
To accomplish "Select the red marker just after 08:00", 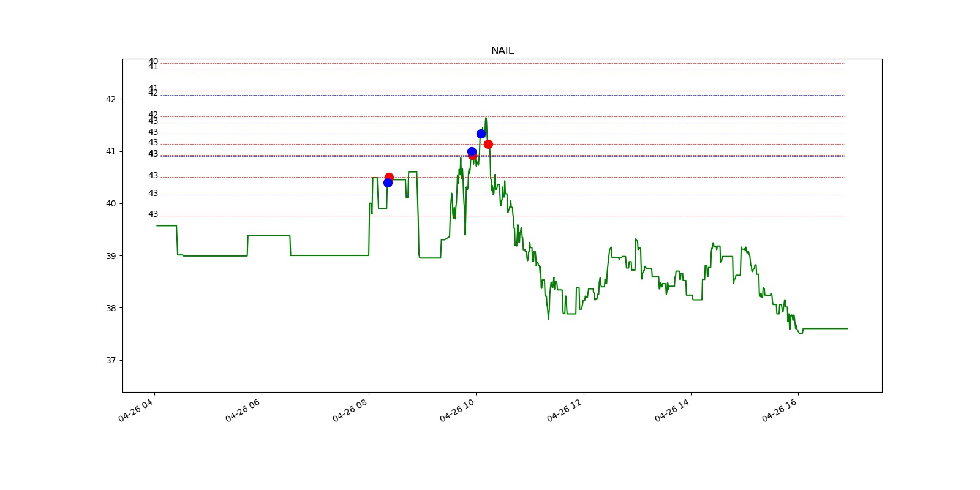I will pyautogui.click(x=389, y=176).
